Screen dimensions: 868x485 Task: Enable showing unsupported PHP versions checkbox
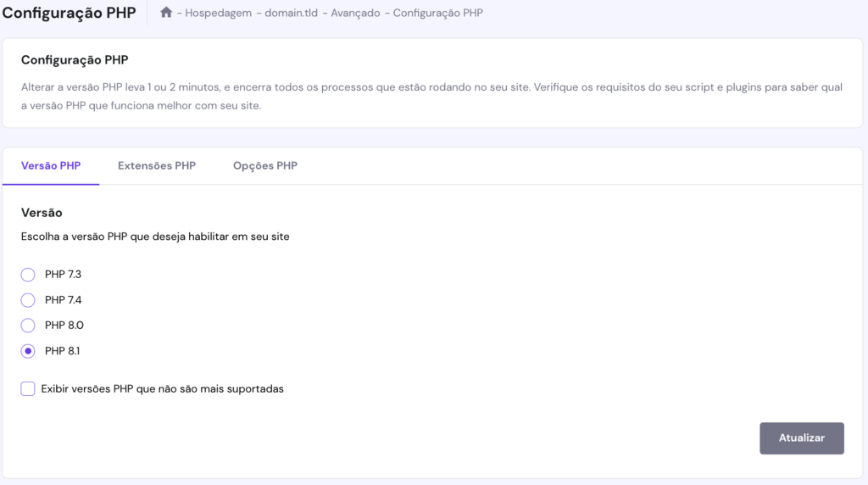click(x=28, y=388)
